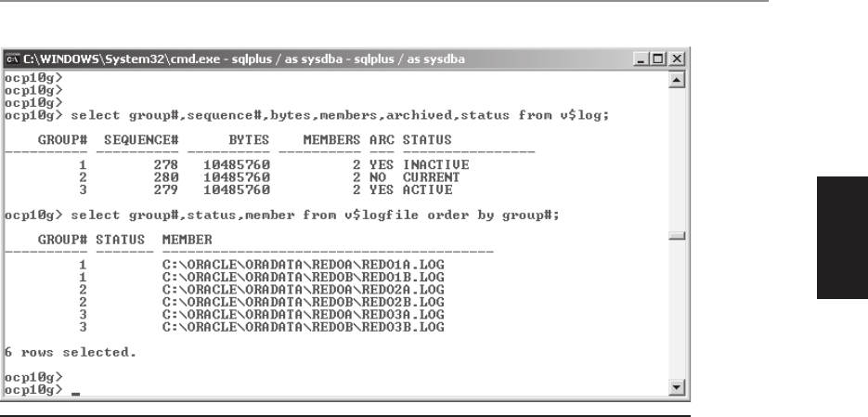Click the REDO2A.LOG member path
868x417 pixels.
click(x=304, y=290)
